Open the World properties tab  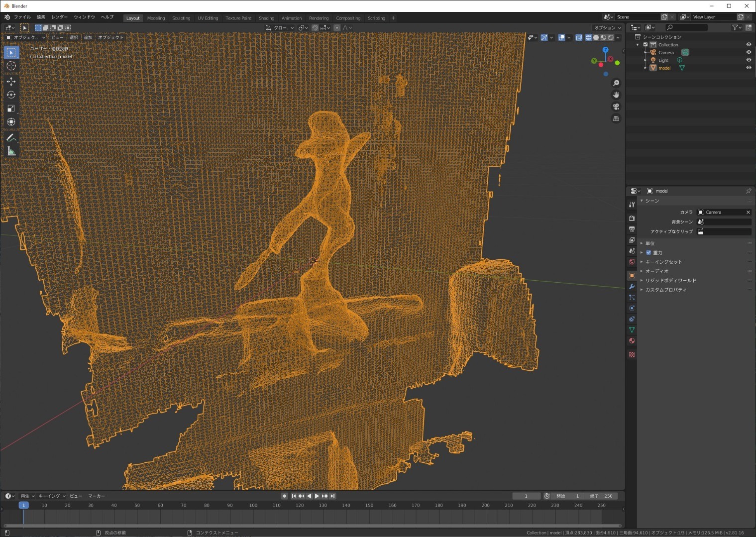(632, 262)
